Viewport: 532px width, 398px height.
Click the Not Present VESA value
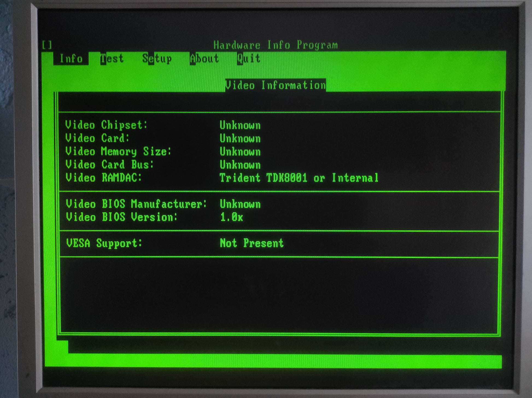[x=252, y=243]
